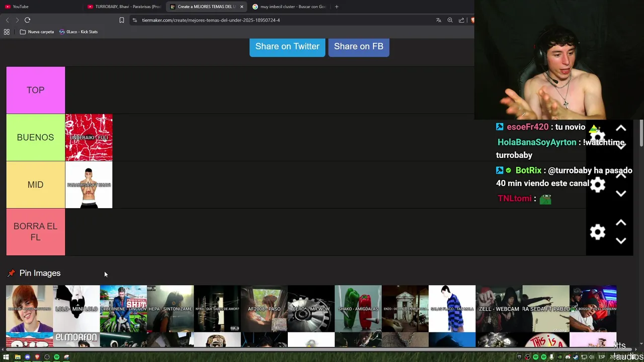Open Brave browser taskbar icon
Viewport: 644px width, 362px height.
point(37,357)
